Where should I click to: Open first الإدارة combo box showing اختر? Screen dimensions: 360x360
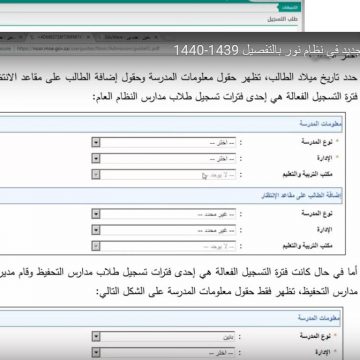[x=164, y=159]
